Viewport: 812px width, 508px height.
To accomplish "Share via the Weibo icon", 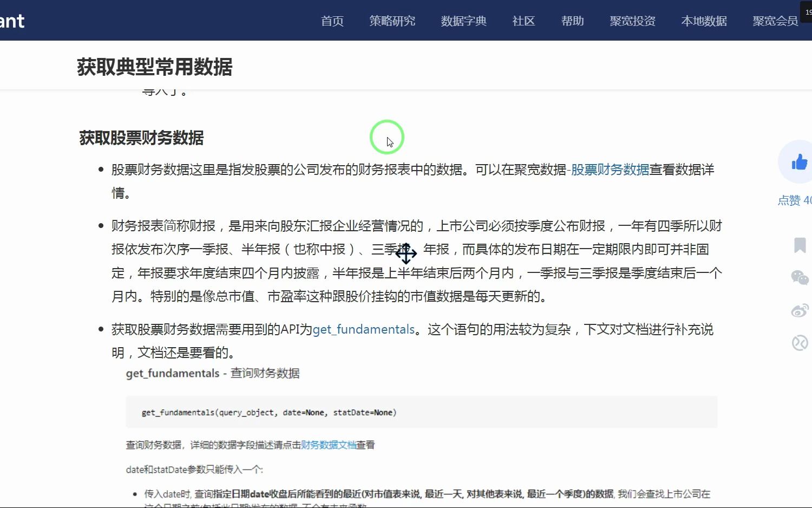I will click(x=800, y=310).
